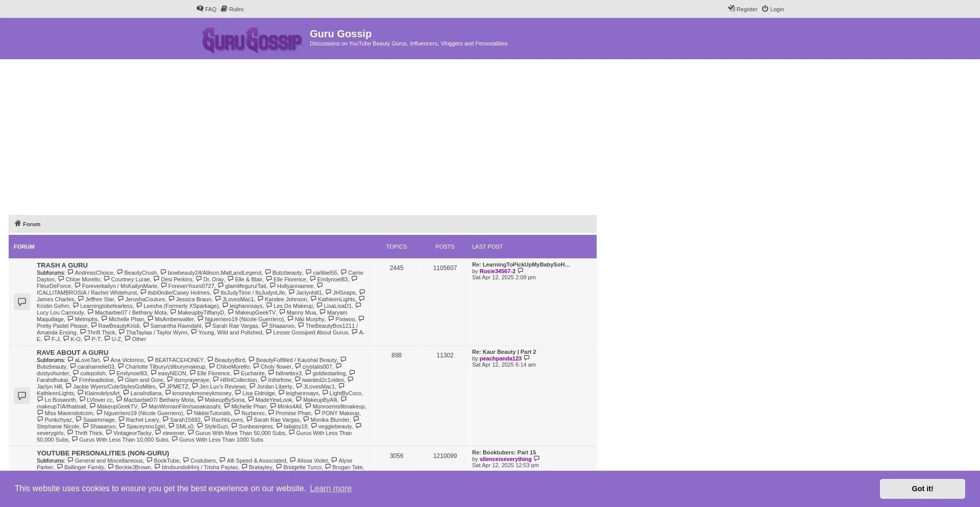Open the MakeupGeekTV subforum in Trash section
Screen dimensions: 980x507
pyautogui.click(x=255, y=312)
